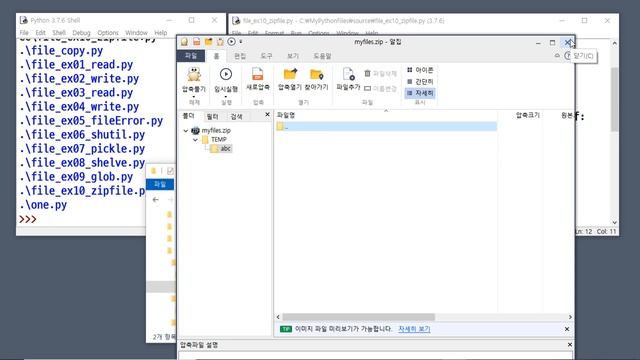Dismiss the TIP image preview bar

click(567, 329)
